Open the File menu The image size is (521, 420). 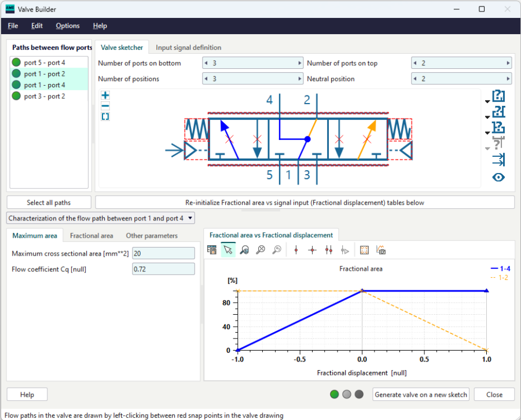pyautogui.click(x=13, y=25)
